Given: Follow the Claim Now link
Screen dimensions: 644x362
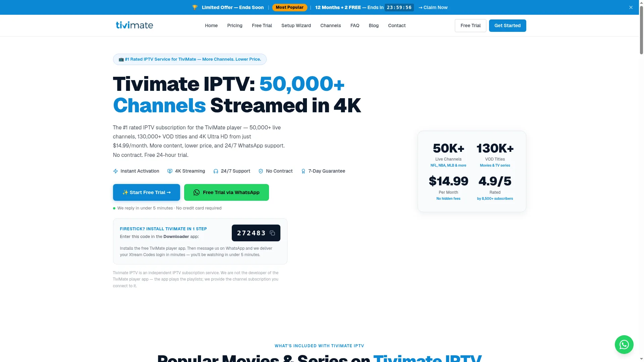Looking at the screenshot, I should point(433,7).
